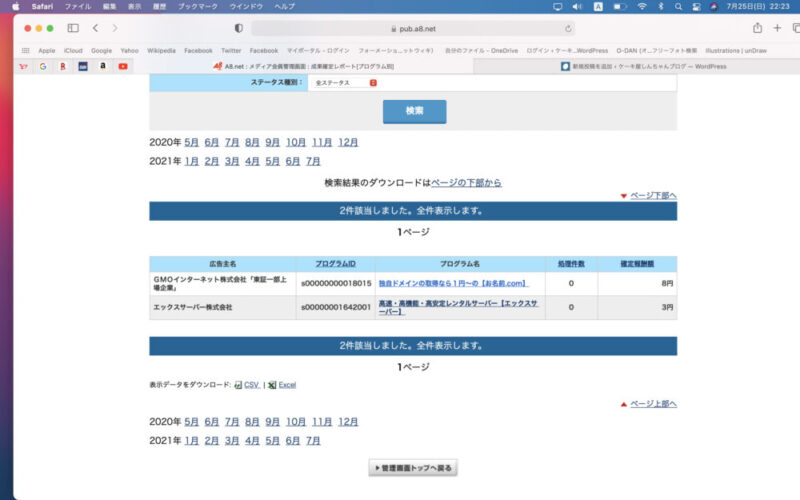Open the ヘルプ menu

pos(284,7)
